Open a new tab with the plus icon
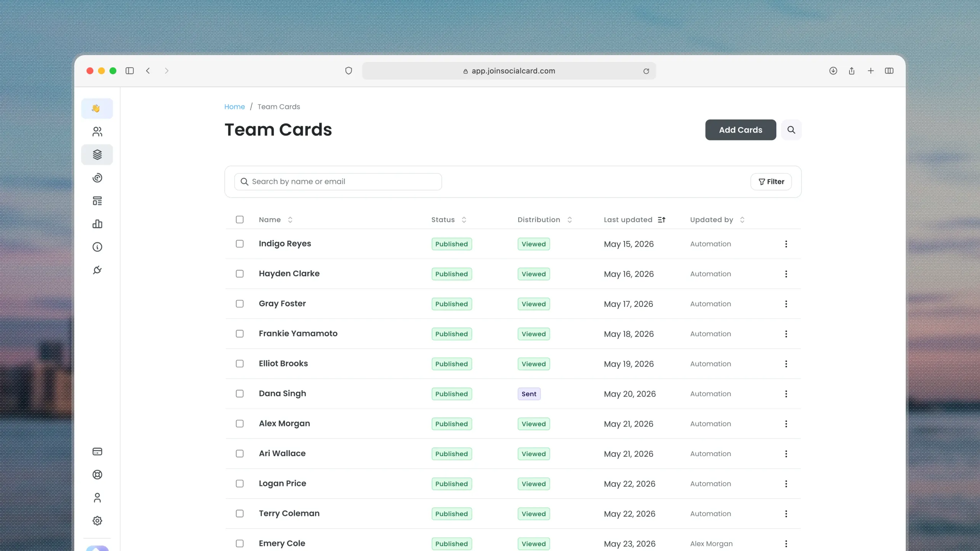Image resolution: width=980 pixels, height=551 pixels. [x=871, y=71]
